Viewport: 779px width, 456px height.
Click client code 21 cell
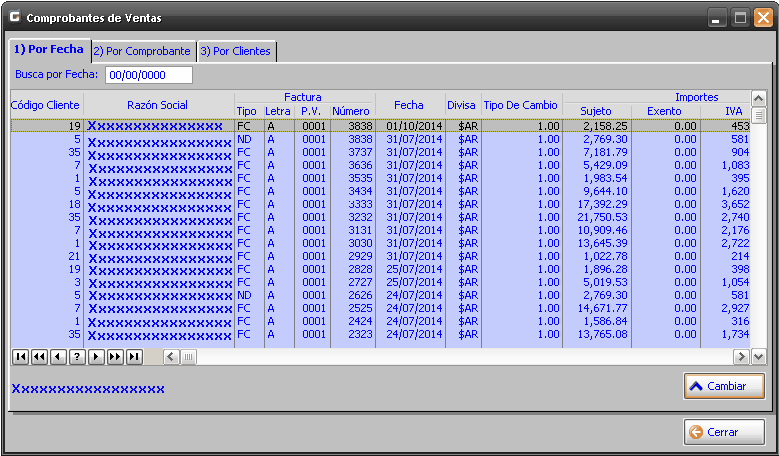47,256
